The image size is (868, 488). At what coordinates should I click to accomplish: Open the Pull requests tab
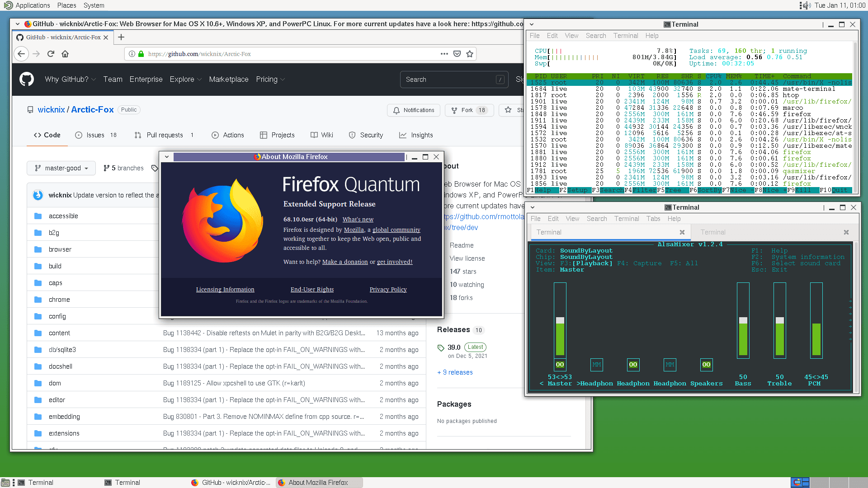pos(165,135)
